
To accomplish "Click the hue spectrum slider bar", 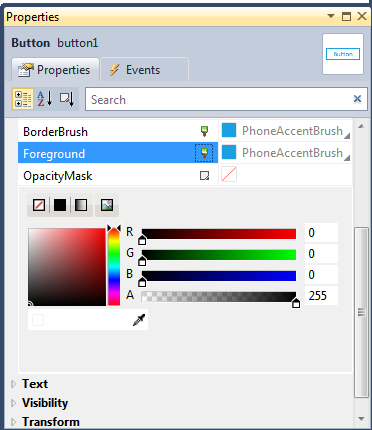I will [114, 266].
